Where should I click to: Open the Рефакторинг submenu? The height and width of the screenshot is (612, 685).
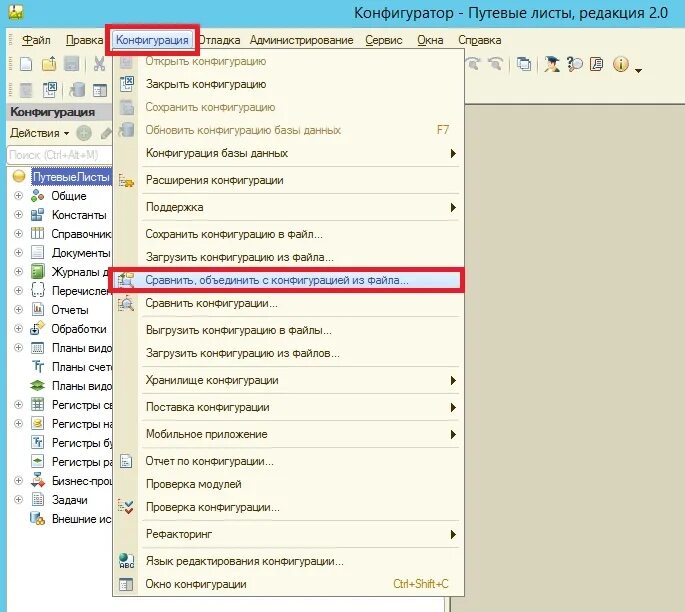(286, 534)
